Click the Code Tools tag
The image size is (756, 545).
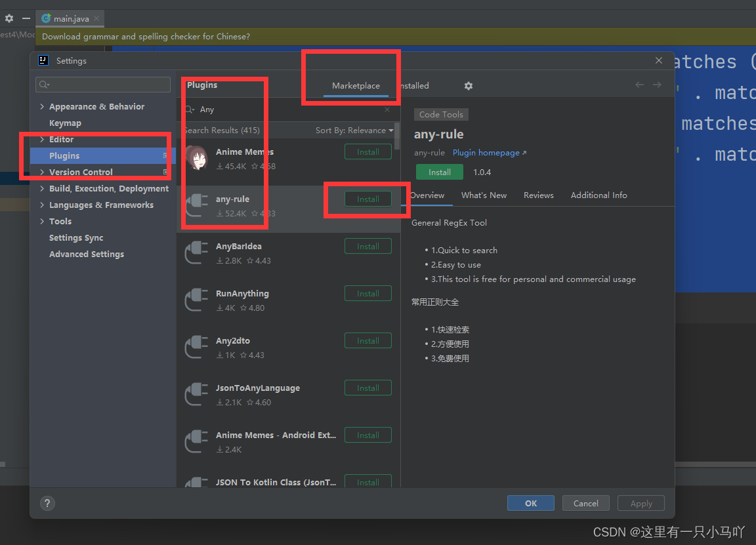[441, 114]
